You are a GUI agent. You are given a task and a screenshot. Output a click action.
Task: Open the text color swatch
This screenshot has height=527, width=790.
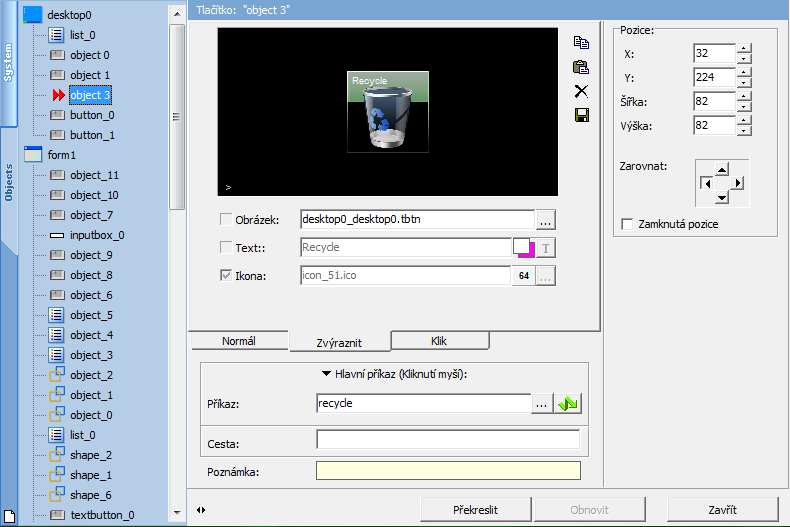pos(524,248)
